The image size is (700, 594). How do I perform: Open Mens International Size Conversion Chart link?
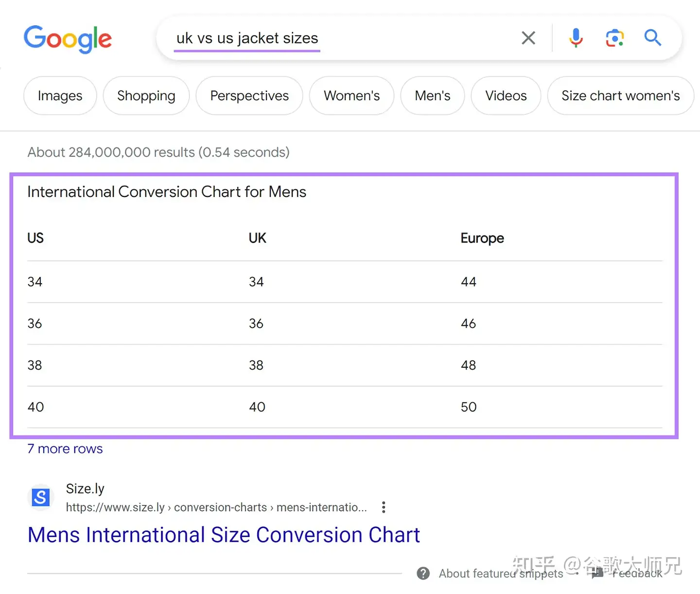click(x=224, y=535)
